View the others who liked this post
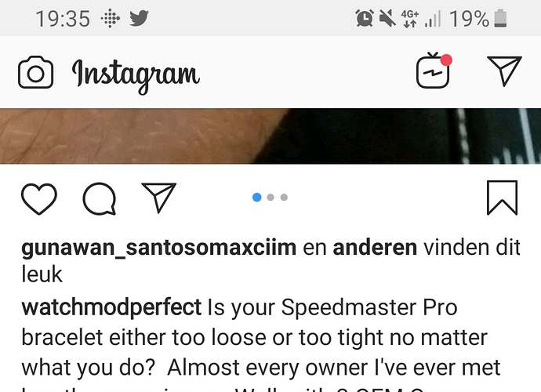The width and height of the screenshot is (541, 392). pos(375,248)
